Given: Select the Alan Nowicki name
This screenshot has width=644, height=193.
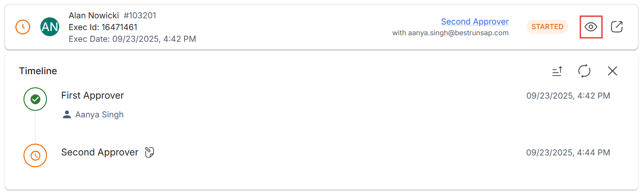Looking at the screenshot, I should click(94, 15).
